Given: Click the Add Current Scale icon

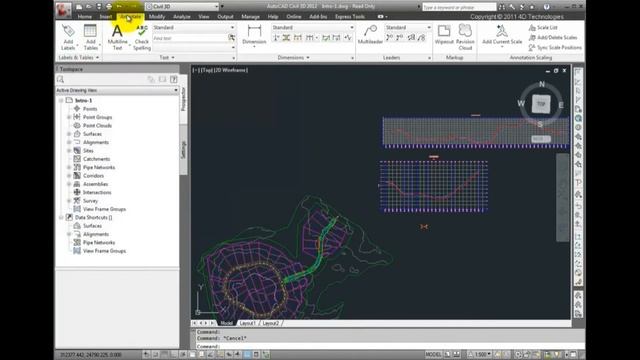Looking at the screenshot, I should click(x=502, y=31).
